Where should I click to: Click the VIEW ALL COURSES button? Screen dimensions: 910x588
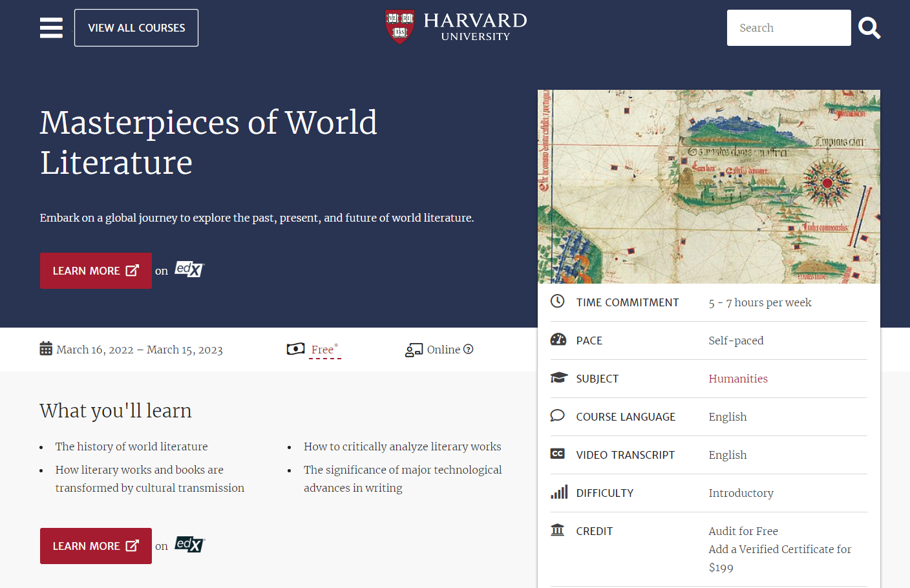point(136,28)
